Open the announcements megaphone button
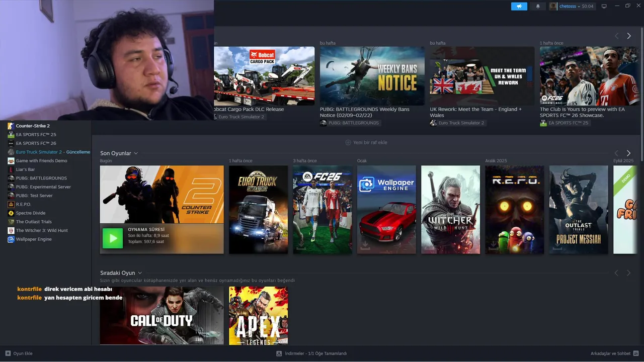Image resolution: width=644 pixels, height=362 pixels. (519, 6)
